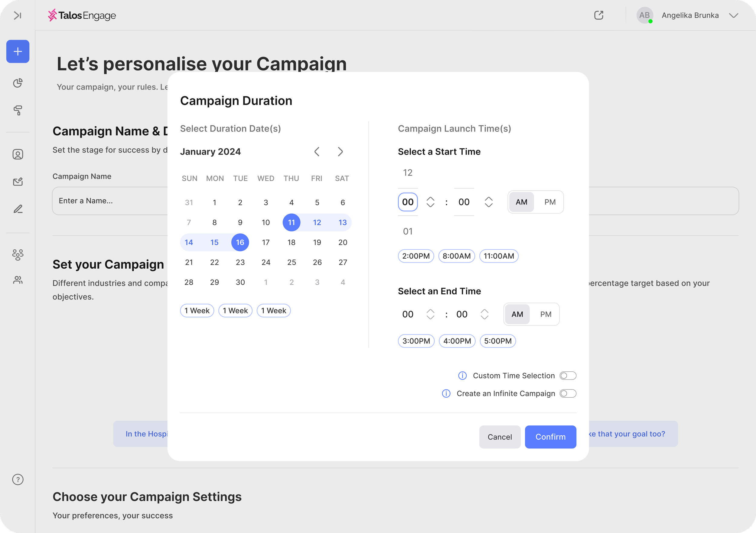
Task: Select January 24 on the calendar
Action: coord(266,262)
